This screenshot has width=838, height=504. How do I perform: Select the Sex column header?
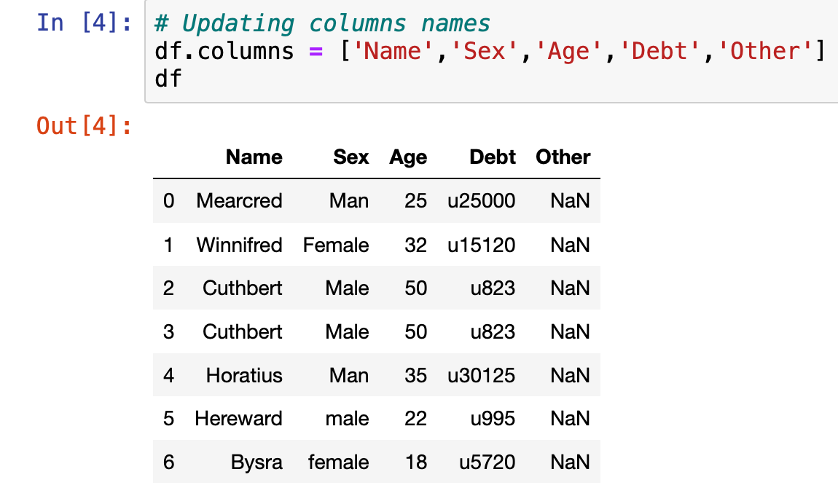351,157
